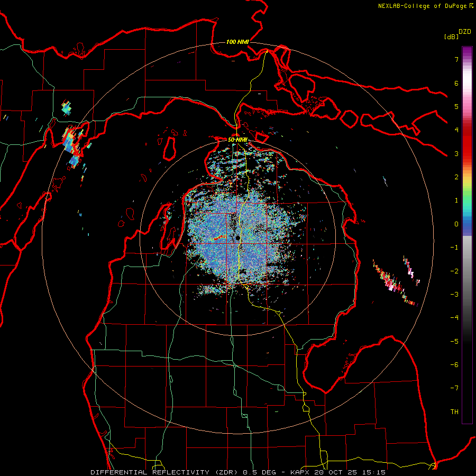Click the 5 value on color scale

pos(456,106)
